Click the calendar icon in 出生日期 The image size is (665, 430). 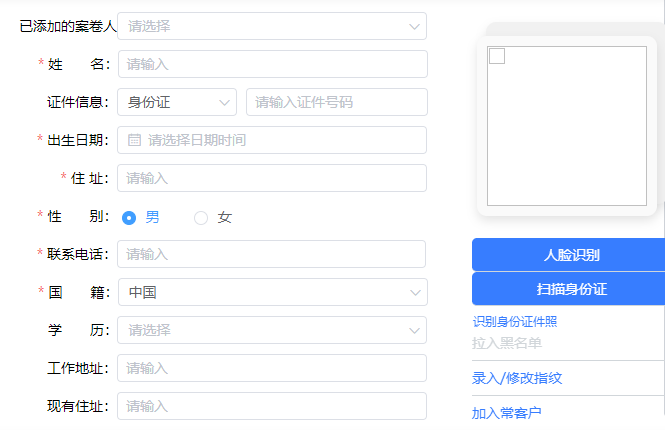pos(134,140)
